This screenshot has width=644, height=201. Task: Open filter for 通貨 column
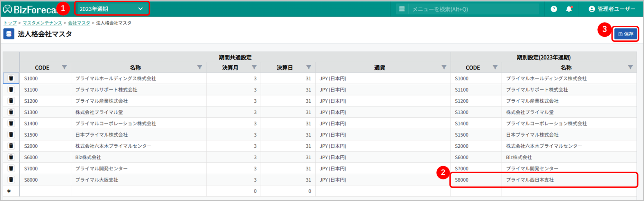point(444,67)
